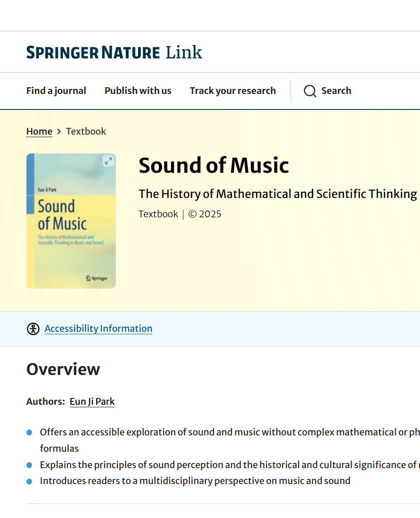Screen dimensions: 420x518
Task: Click the Springer Nature Link logo
Action: [114, 52]
